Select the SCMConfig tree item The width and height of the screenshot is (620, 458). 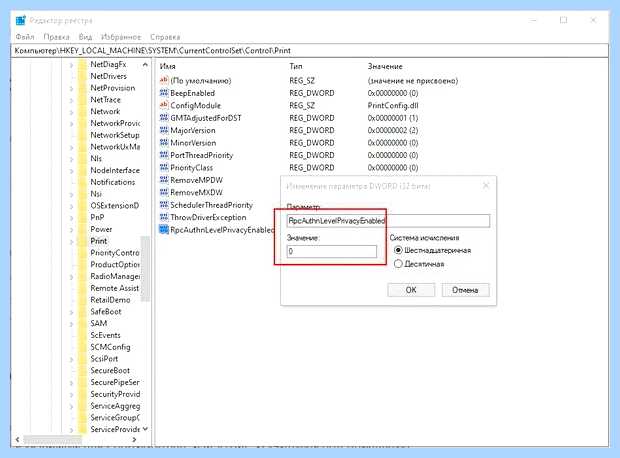[110, 347]
